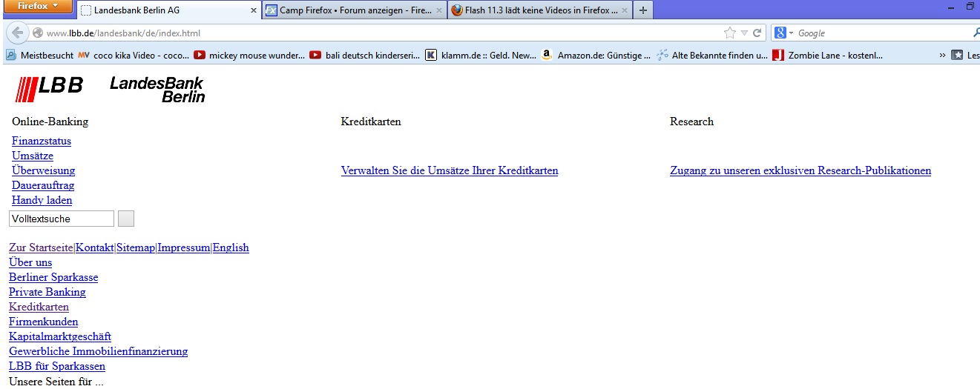Screen dimensions: 980x389
Task: Switch to the Landesbank Berlin AG tab
Action: click(x=168, y=10)
